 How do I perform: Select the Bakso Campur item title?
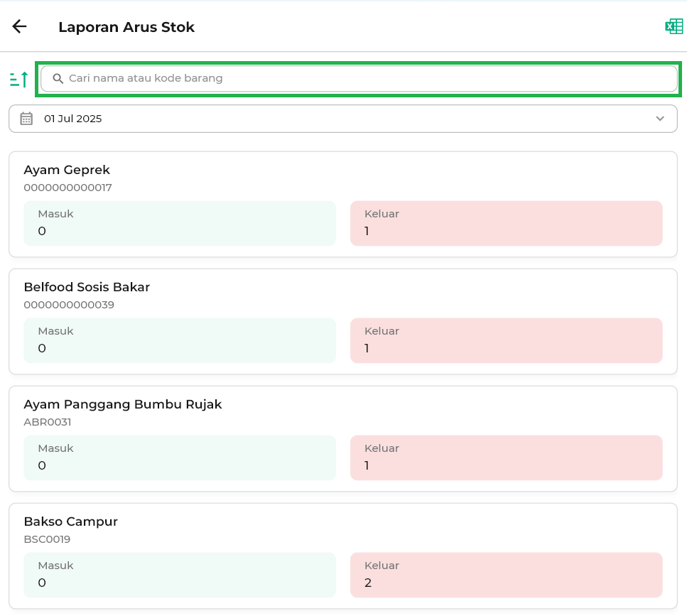click(x=70, y=522)
